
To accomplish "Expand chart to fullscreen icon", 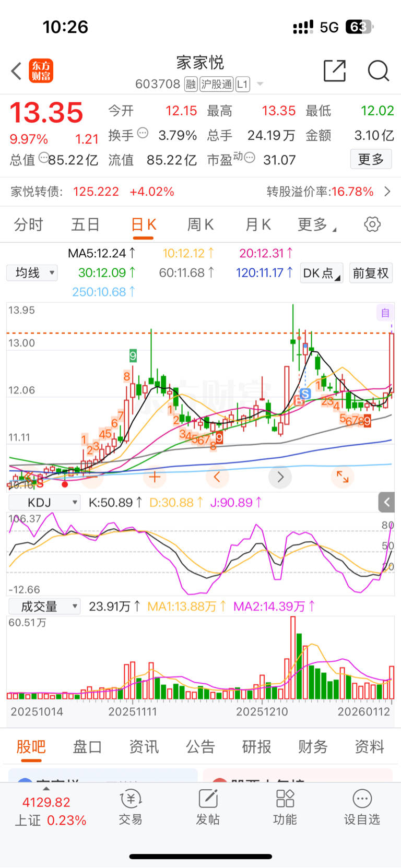I will (x=343, y=477).
